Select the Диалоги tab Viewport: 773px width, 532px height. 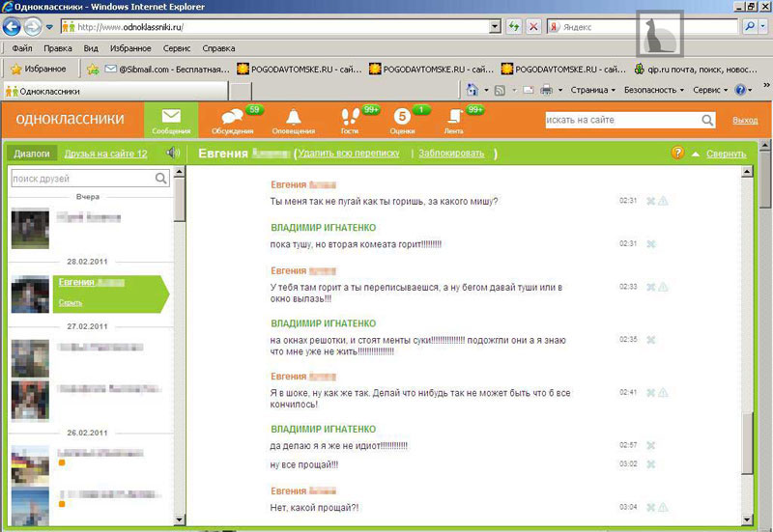point(32,154)
